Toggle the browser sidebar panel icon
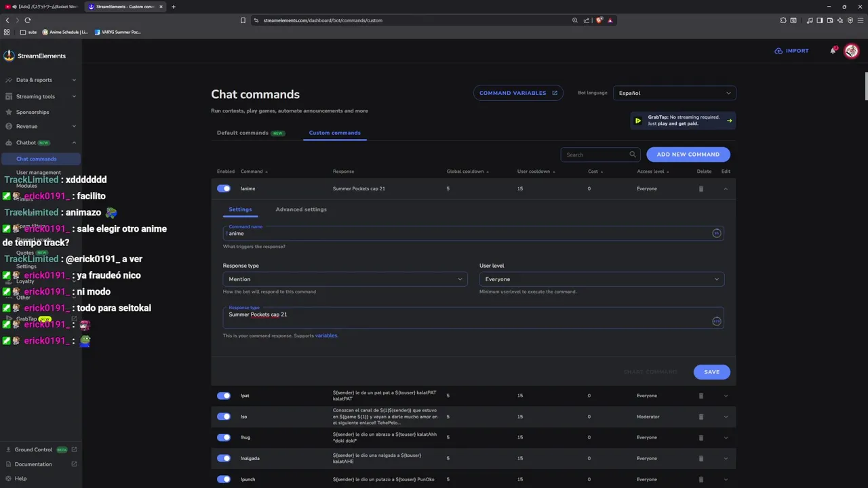 click(x=820, y=20)
